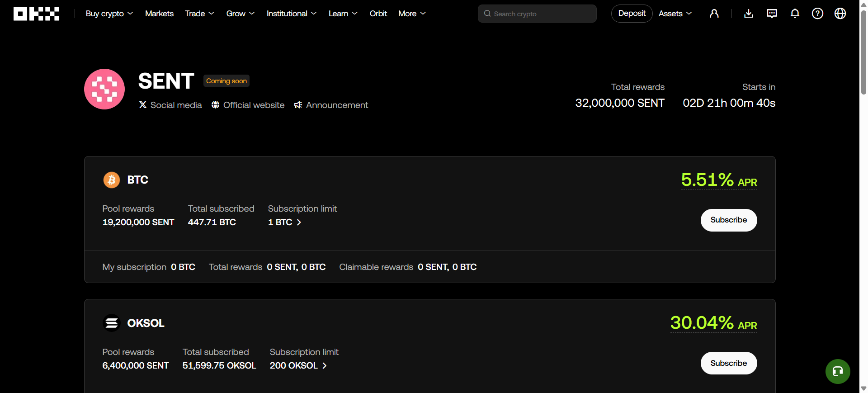
Task: Click the 19,200,000 SENT pool rewards
Action: (138, 222)
